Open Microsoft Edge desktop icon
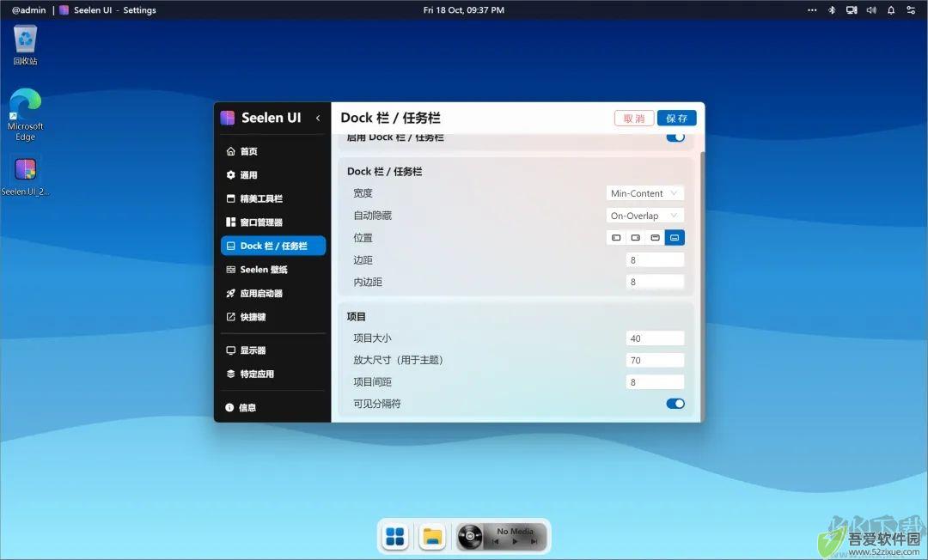Viewport: 928px width, 560px height. coord(26,115)
